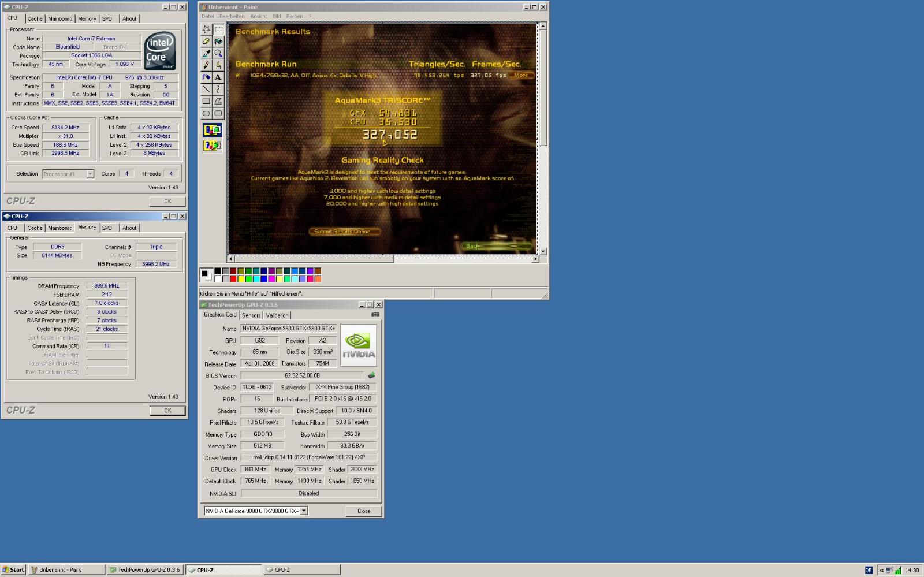Open the DE language bar indicator
This screenshot has height=577, width=924.
(x=869, y=570)
